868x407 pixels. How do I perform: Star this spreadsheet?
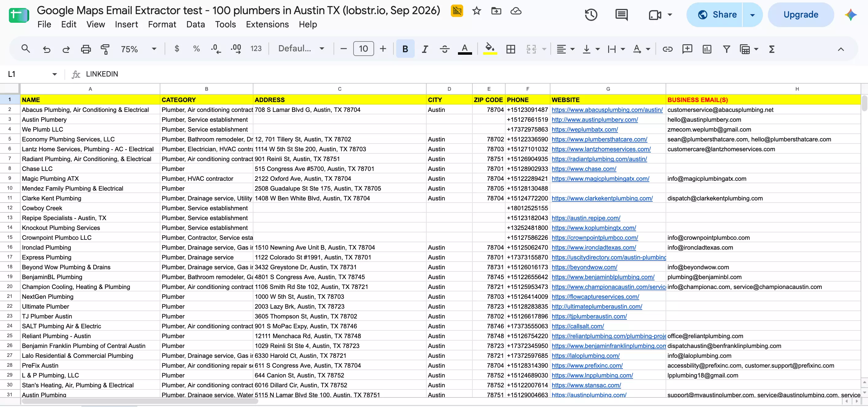(476, 11)
